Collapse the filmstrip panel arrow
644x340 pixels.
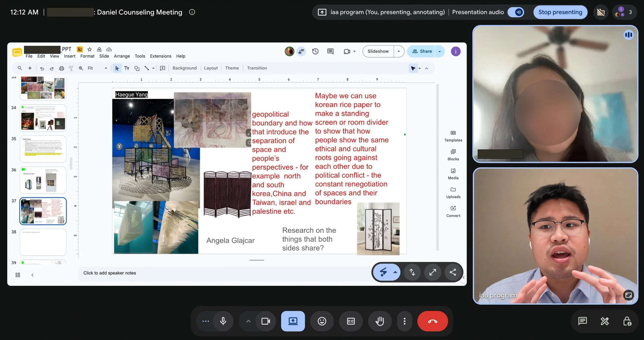tap(32, 275)
